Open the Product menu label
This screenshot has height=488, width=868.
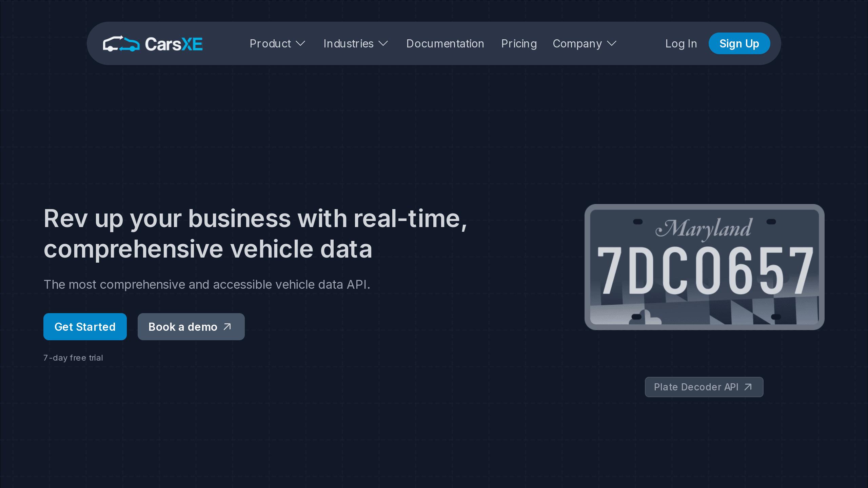tap(270, 44)
